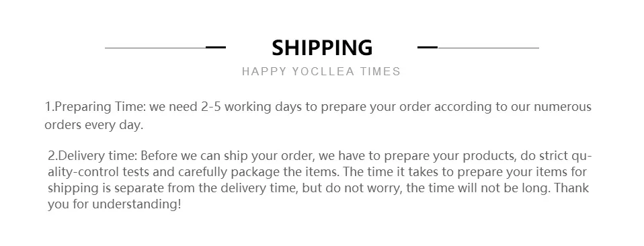The image size is (644, 246).
Task: Click the words 'orders every day.'
Action: (93, 125)
